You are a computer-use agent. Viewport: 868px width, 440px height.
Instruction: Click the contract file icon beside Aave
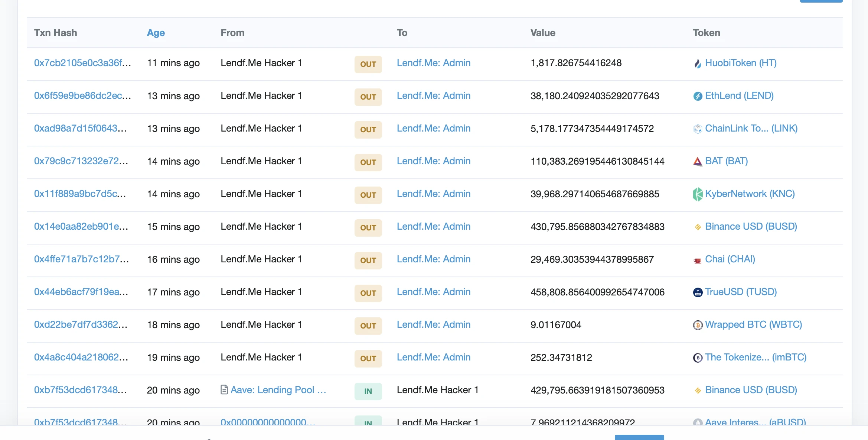(x=224, y=390)
